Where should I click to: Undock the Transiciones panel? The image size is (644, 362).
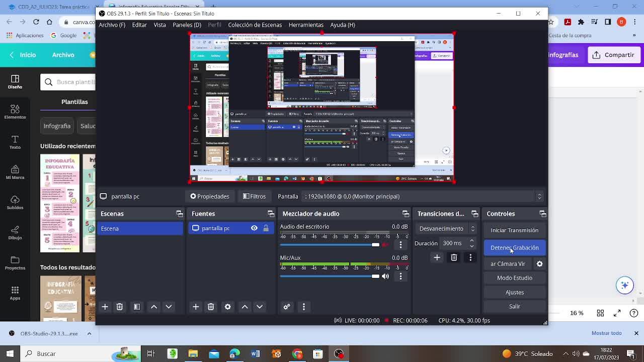pyautogui.click(x=474, y=214)
